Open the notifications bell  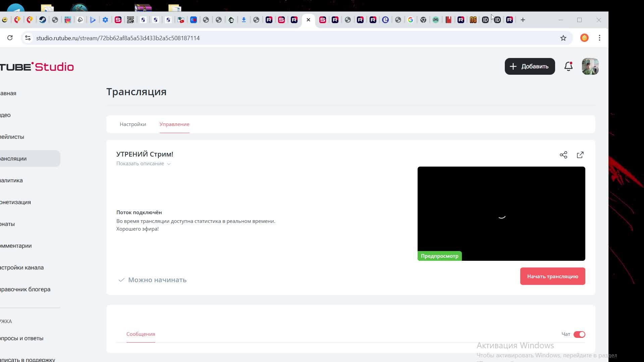(x=569, y=66)
